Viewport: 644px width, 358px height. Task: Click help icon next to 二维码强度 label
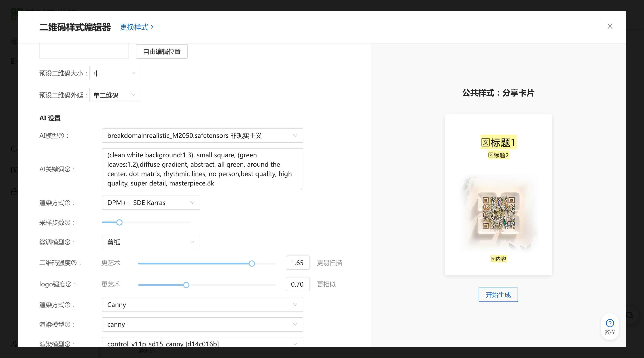74,263
